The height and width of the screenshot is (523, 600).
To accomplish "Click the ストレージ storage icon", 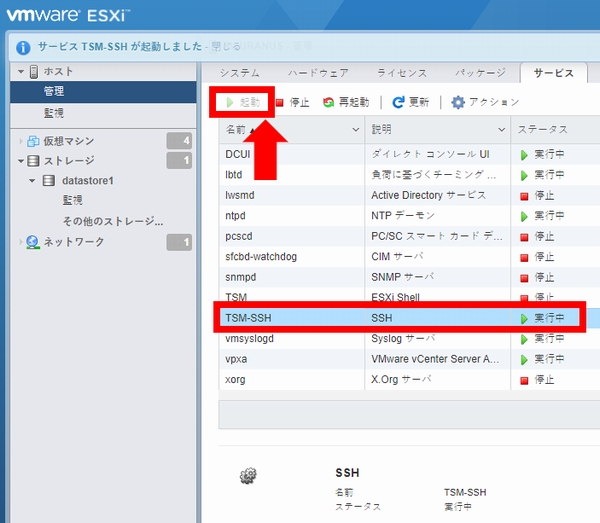I will pos(33,161).
